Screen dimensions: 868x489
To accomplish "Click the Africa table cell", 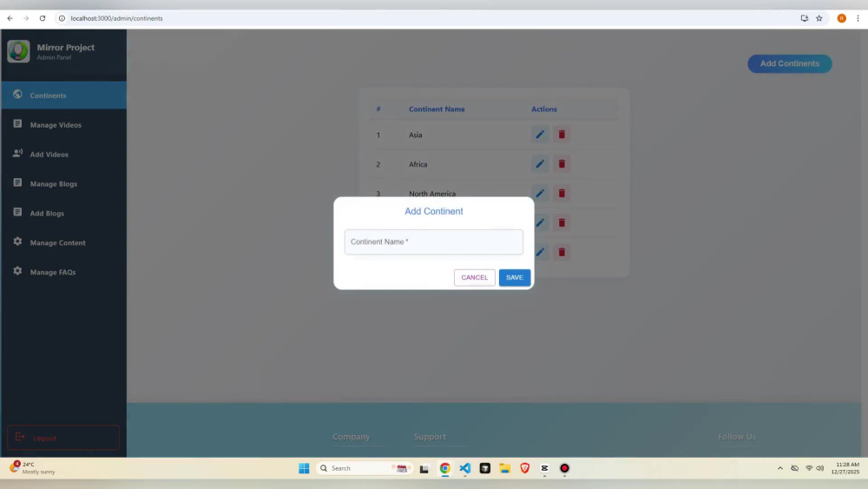I will click(418, 164).
